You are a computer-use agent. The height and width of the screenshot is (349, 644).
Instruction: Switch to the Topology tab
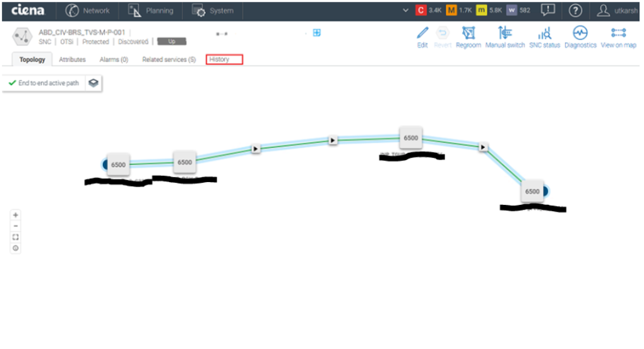pos(32,59)
